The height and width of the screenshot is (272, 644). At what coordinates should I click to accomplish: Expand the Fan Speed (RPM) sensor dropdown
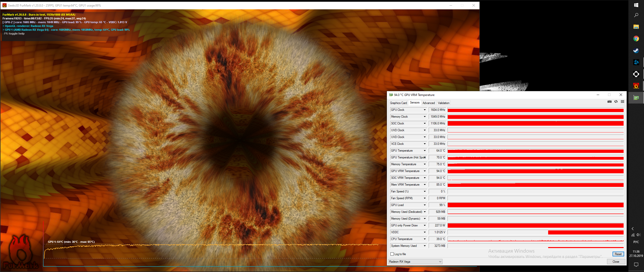425,198
